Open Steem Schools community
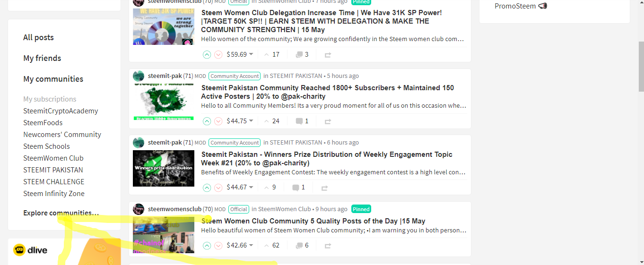The height and width of the screenshot is (265, 644). [46, 146]
